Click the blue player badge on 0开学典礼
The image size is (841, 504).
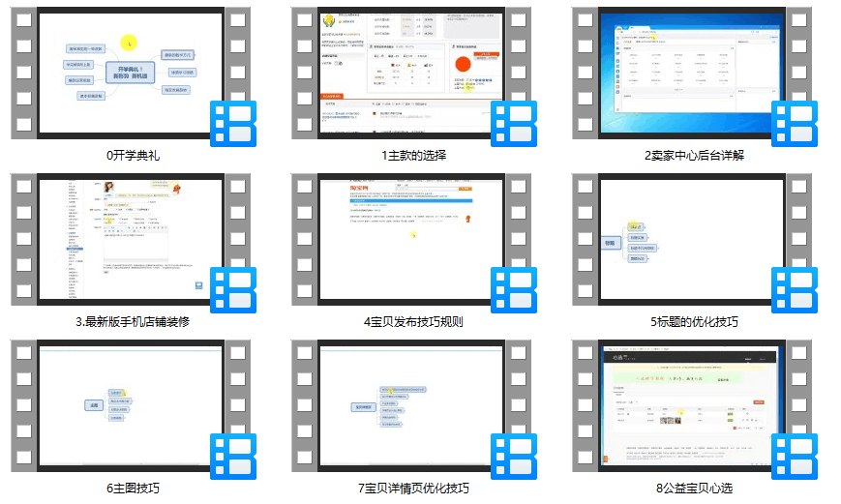coord(233,123)
